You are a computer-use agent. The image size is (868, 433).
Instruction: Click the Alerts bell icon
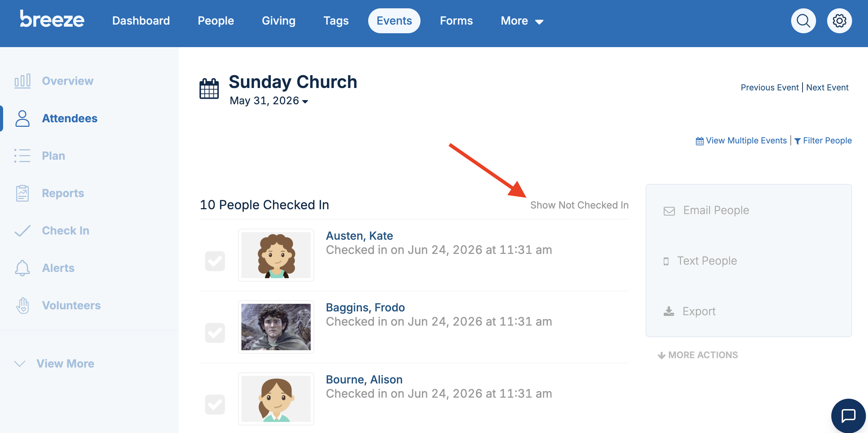pos(23,268)
